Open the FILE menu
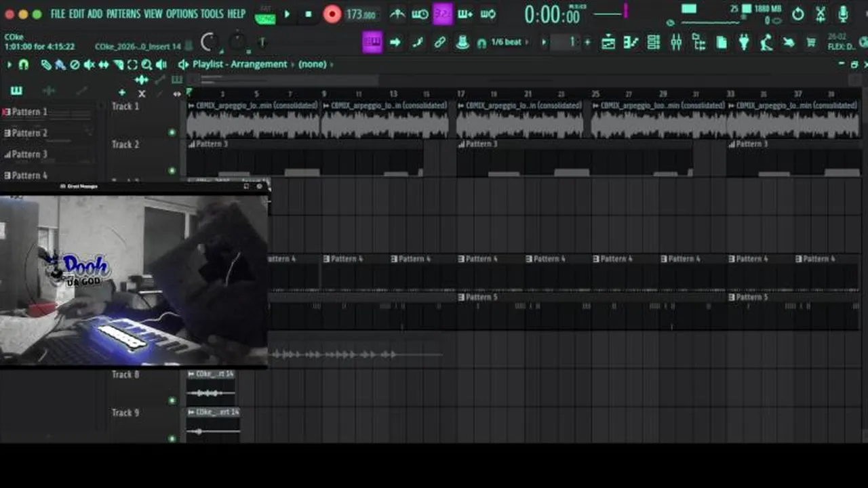This screenshot has height=488, width=868. click(58, 14)
